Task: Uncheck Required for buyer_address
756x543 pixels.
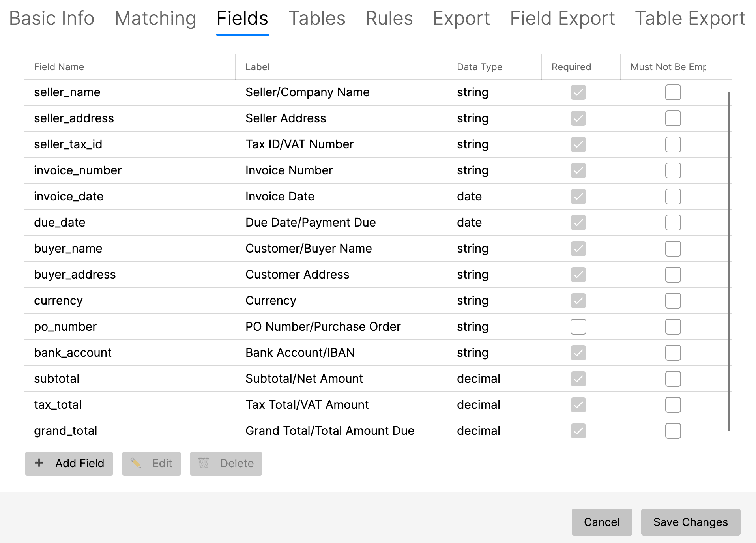Action: tap(578, 274)
